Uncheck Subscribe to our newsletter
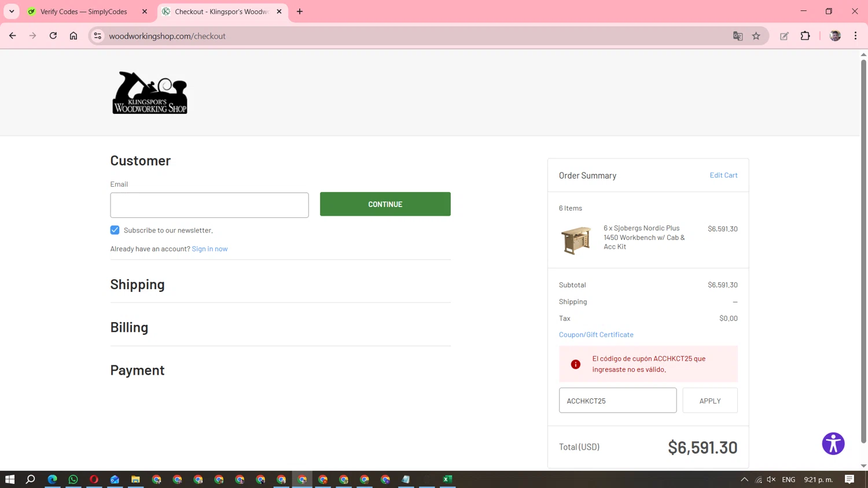The image size is (868, 488). click(115, 230)
